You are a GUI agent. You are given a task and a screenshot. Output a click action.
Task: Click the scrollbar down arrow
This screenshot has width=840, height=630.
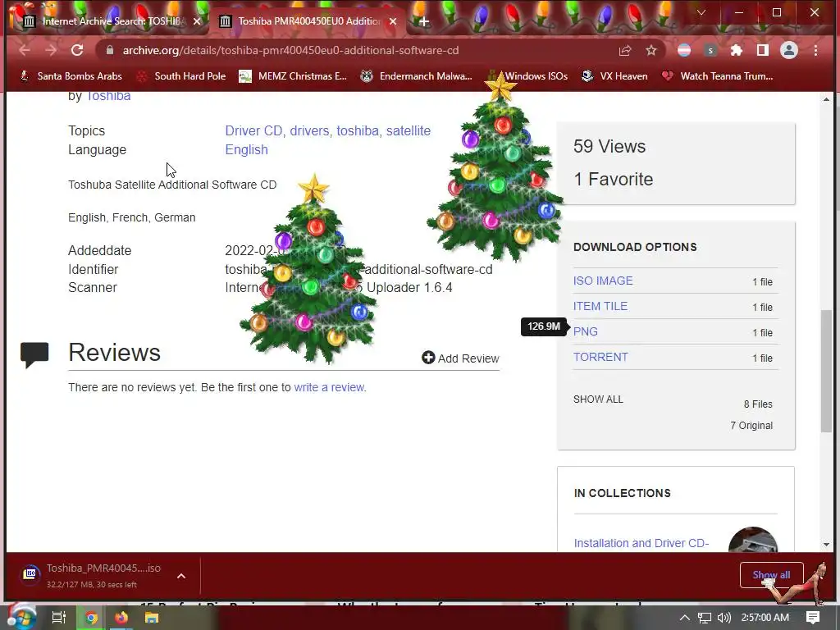tap(825, 545)
